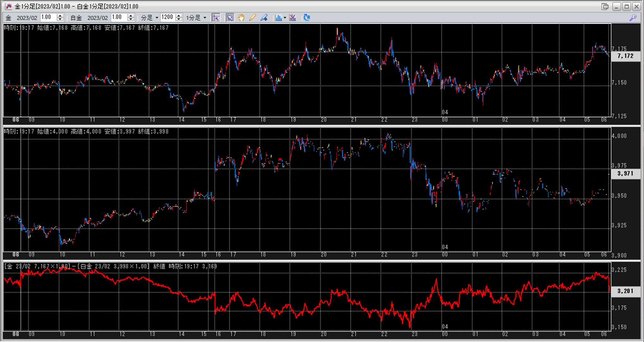Open indicator chart dropdown arrow
The image size is (644, 342).
[285, 18]
